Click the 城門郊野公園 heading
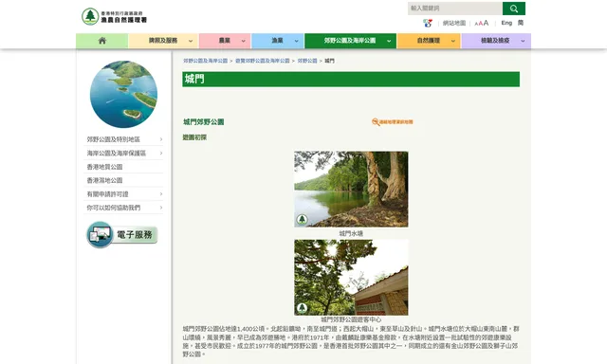This screenshot has height=364, width=607. (204, 122)
